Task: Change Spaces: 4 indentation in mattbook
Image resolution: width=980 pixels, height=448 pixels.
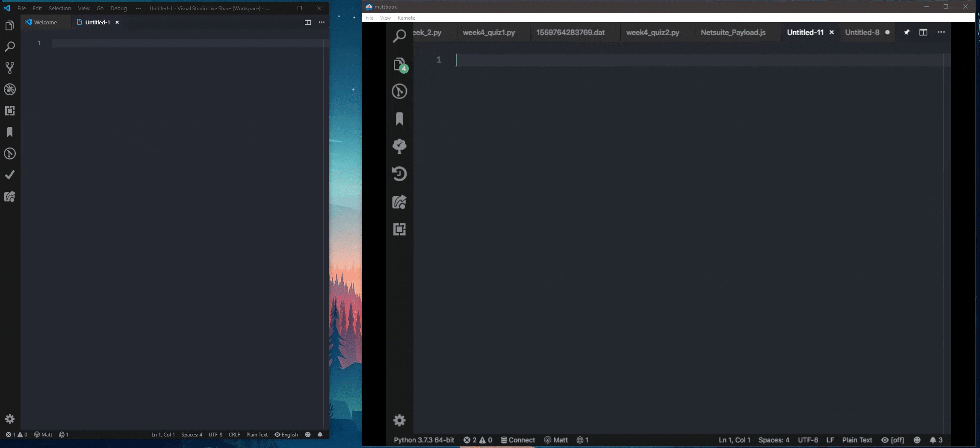Action: point(774,440)
